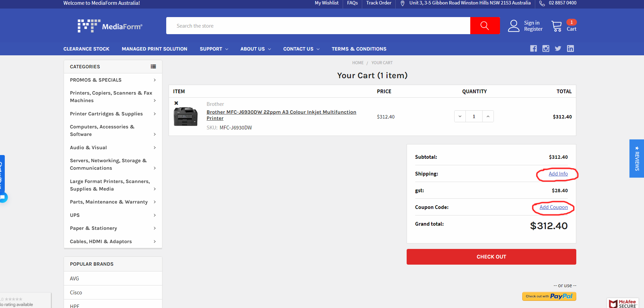Click the MediaForm logo

point(110,26)
